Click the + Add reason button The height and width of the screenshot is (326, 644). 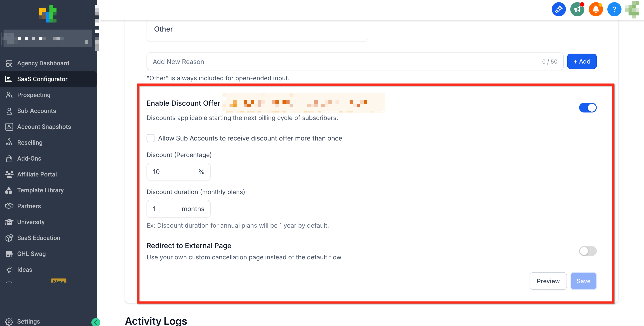pos(582,62)
